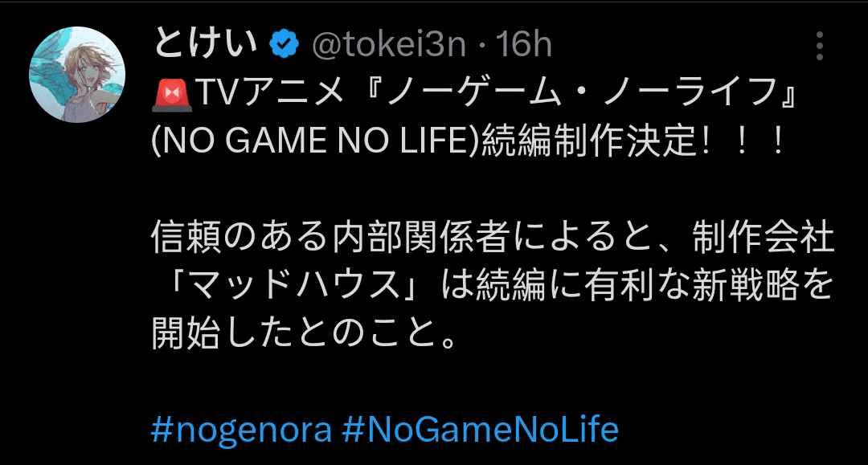This screenshot has width=868, height=465.
Task: Open the とけい profile picture
Action: tap(77, 74)
